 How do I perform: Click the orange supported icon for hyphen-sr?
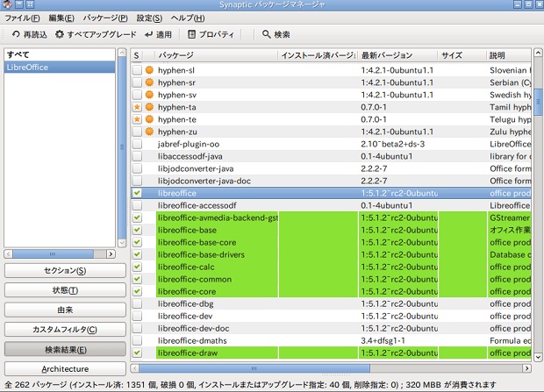[x=149, y=82]
